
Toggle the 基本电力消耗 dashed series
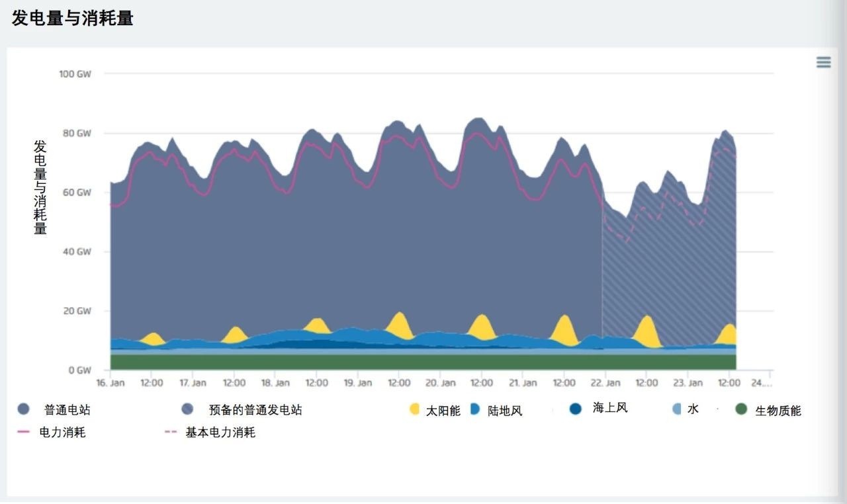(x=220, y=433)
